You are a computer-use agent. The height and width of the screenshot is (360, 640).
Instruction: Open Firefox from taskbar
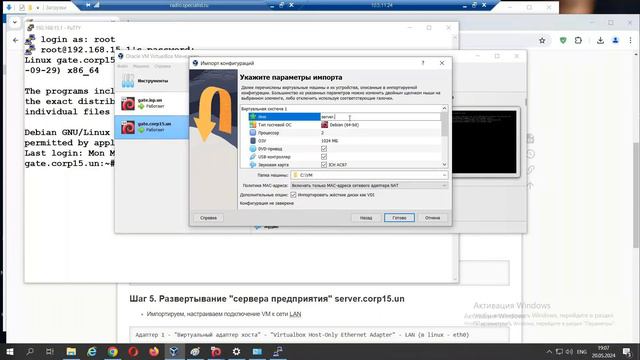point(154,351)
